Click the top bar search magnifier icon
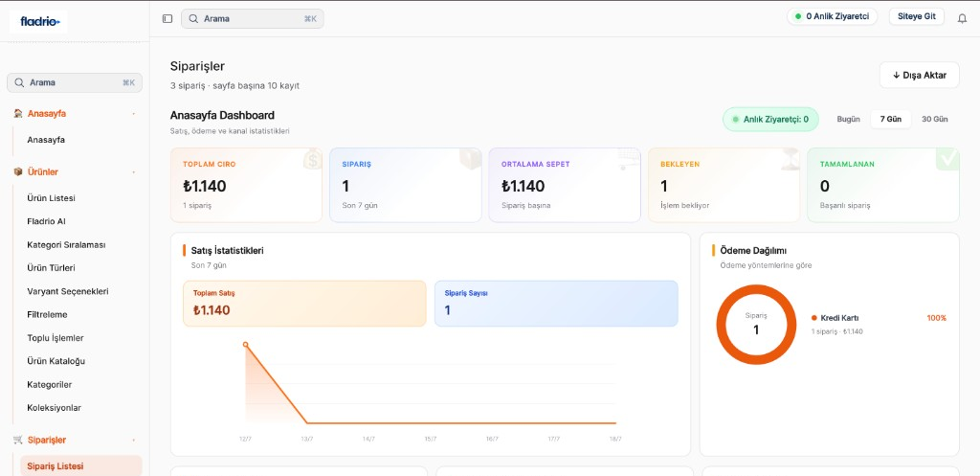The height and width of the screenshot is (476, 980). pos(193,19)
